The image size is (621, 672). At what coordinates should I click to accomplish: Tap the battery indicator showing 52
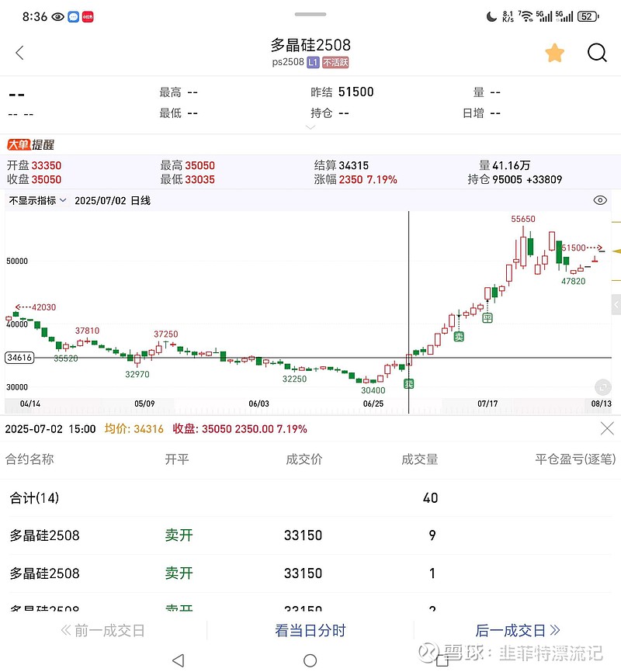588,17
